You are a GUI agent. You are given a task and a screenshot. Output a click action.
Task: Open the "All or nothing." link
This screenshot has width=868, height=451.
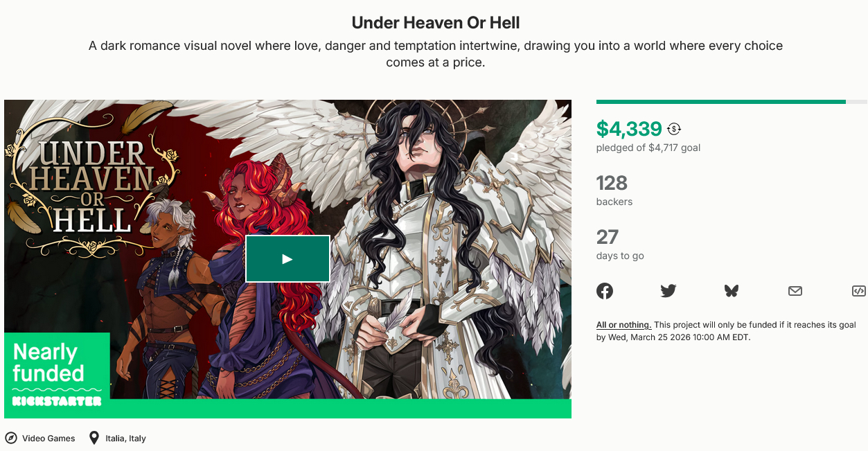[x=623, y=325]
